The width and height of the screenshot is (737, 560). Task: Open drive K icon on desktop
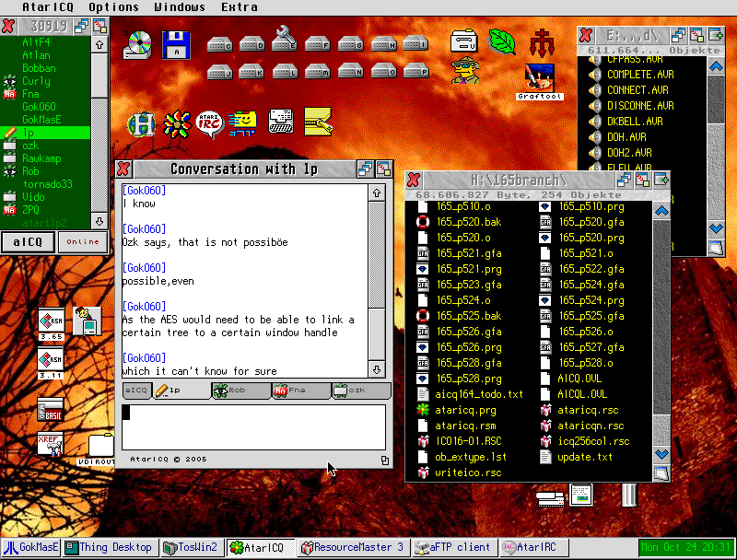pos(252,72)
